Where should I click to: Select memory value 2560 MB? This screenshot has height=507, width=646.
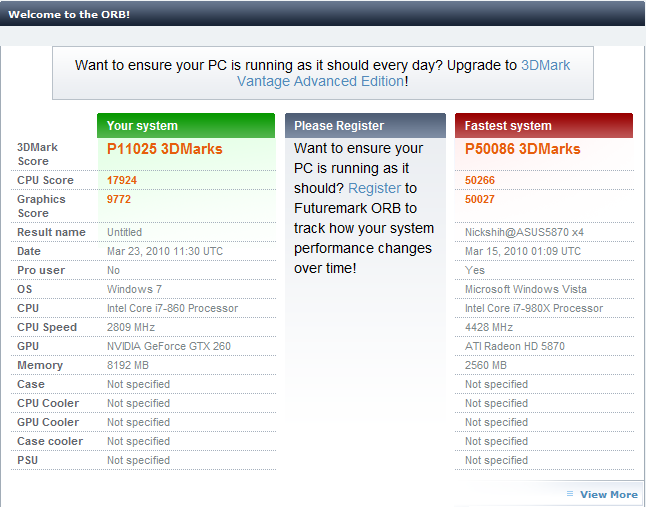(486, 365)
